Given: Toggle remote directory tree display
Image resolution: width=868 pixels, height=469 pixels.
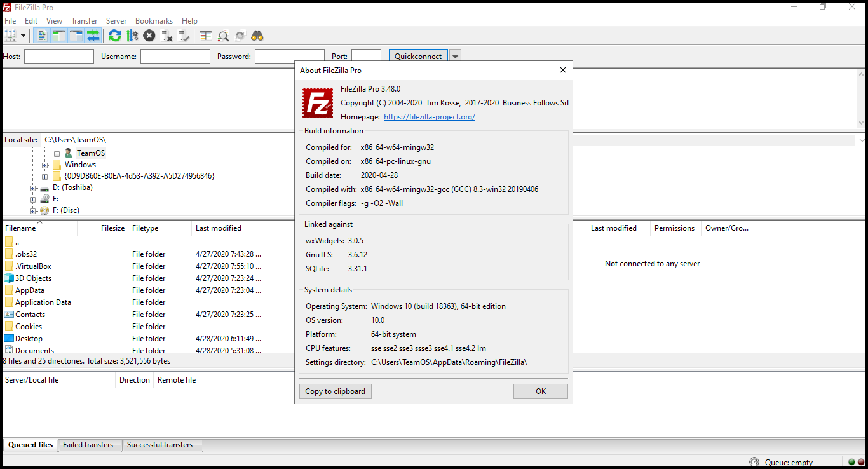Looking at the screenshot, I should pyautogui.click(x=76, y=36).
